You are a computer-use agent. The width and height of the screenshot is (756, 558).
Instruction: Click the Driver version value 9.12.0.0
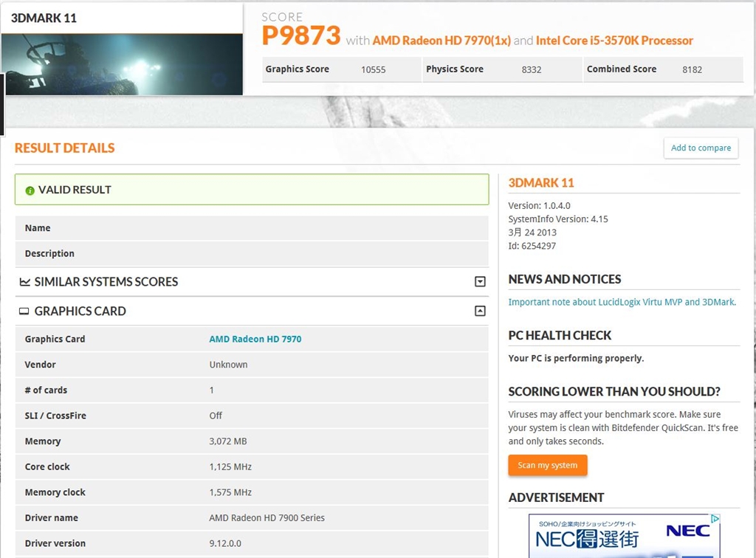tap(225, 543)
